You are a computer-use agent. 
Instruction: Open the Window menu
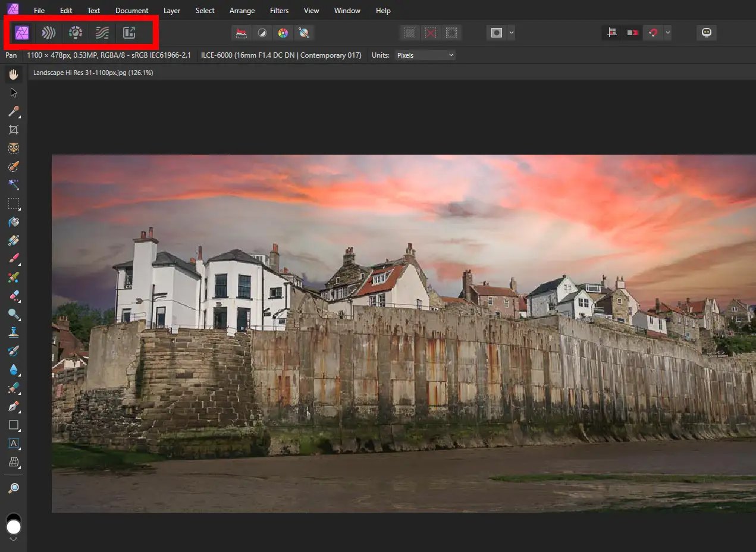pos(347,11)
